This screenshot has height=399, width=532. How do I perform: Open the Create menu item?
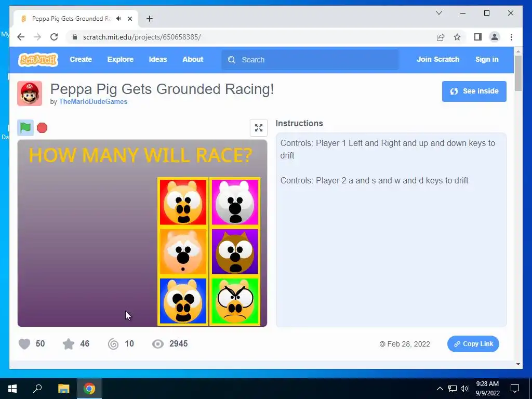click(81, 59)
